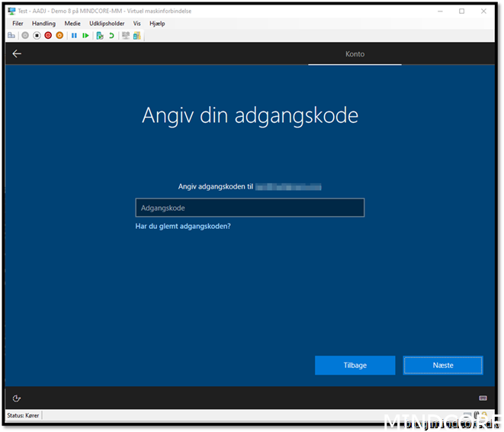This screenshot has height=432, width=504.
Task: Click 'Har du glemt adgangskoden?' link
Action: 183,226
